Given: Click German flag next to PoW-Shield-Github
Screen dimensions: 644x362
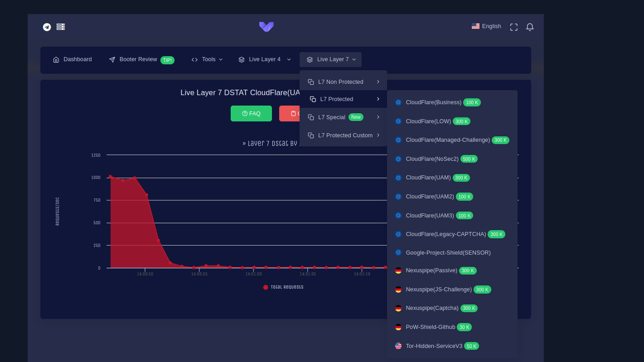Looking at the screenshot, I should 398,327.
